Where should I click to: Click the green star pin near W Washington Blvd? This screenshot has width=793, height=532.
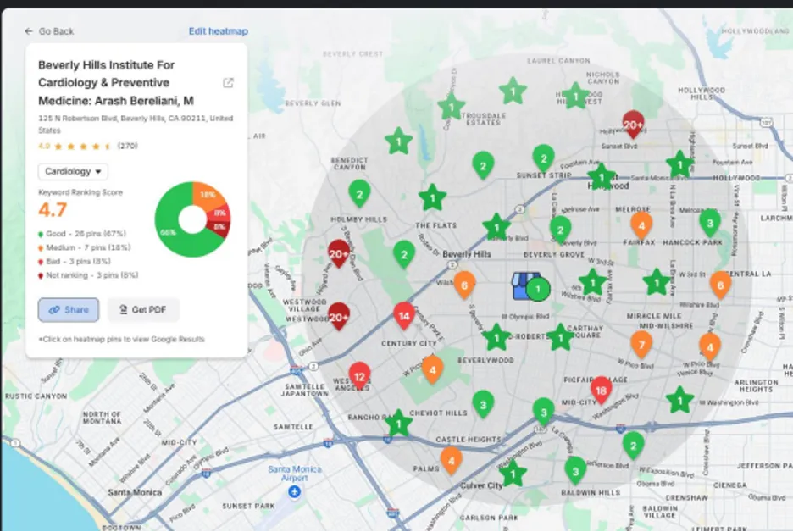coord(679,401)
